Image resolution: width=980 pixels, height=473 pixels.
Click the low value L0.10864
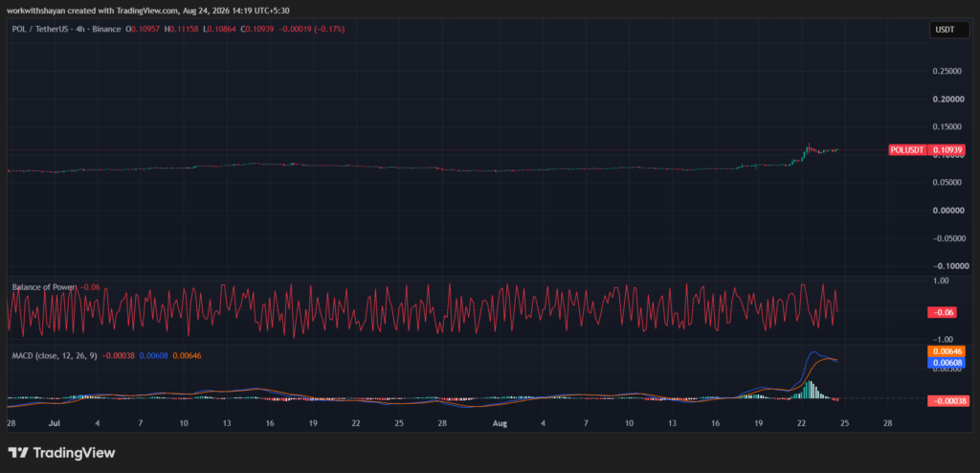219,29
